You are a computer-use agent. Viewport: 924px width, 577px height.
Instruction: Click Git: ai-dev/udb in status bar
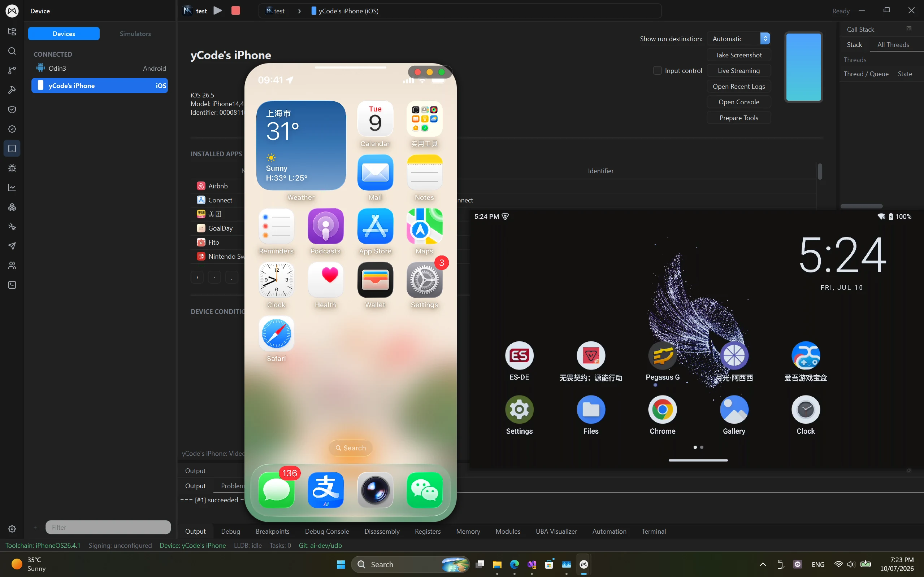pyautogui.click(x=320, y=545)
